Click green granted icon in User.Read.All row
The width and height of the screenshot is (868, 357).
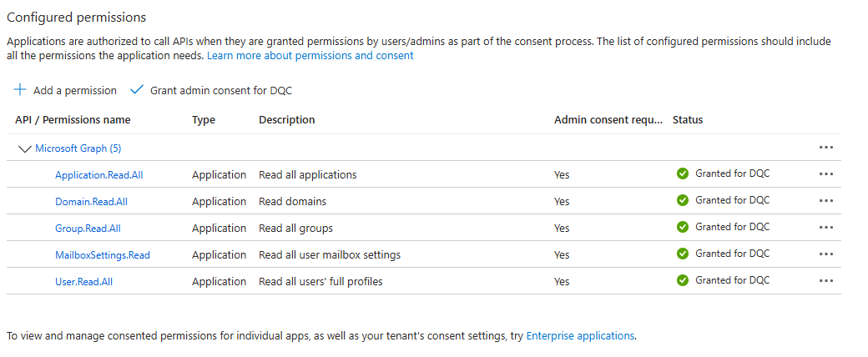coord(683,280)
